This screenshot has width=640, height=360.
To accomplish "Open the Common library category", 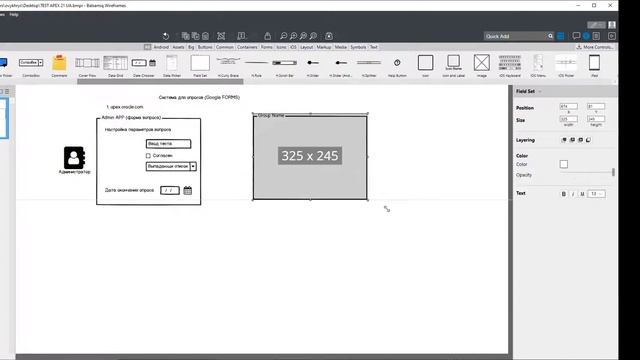I will (x=224, y=47).
